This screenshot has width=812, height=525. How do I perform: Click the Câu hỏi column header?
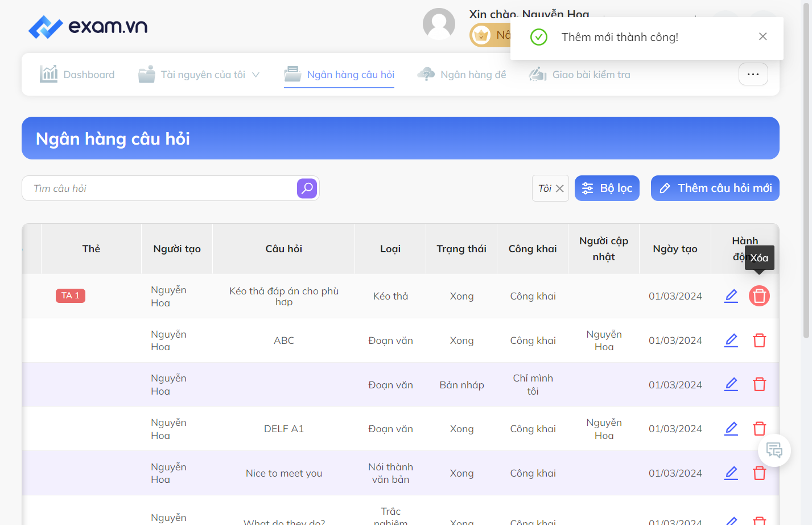pyautogui.click(x=283, y=249)
